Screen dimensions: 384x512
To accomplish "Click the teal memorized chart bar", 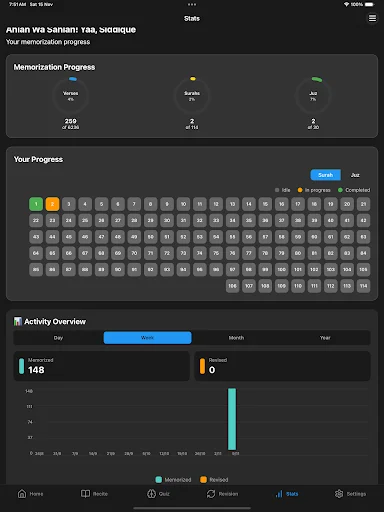I will [232, 419].
